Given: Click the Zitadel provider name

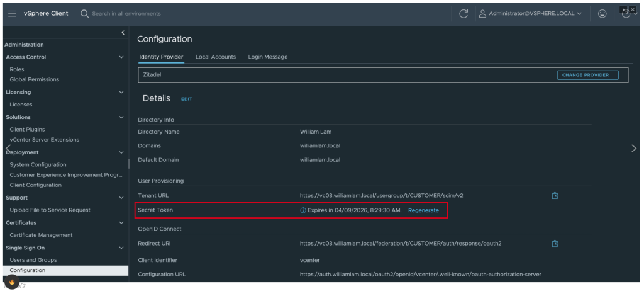Looking at the screenshot, I should pos(152,75).
